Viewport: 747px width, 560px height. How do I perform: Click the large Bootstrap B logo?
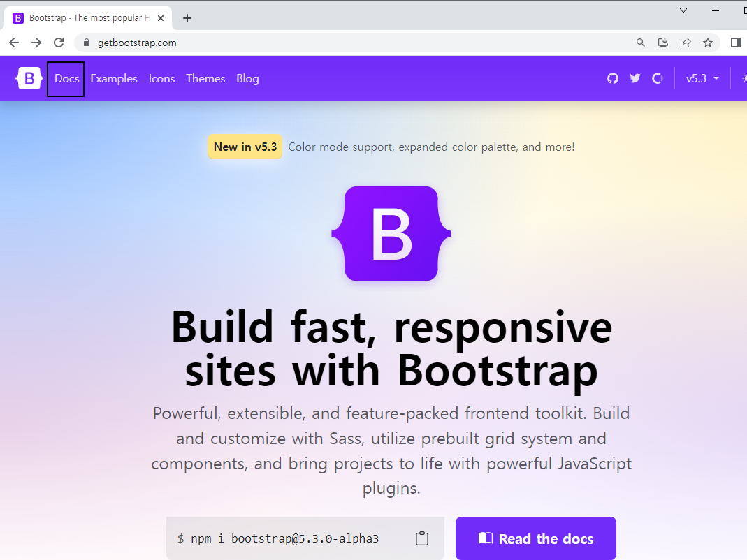(x=391, y=233)
